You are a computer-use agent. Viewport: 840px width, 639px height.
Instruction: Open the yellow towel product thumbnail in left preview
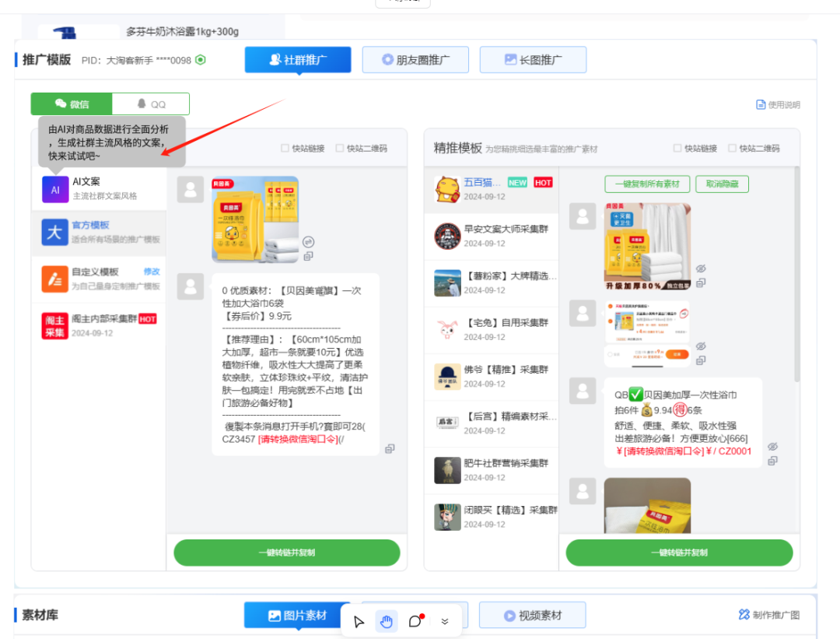tap(255, 219)
